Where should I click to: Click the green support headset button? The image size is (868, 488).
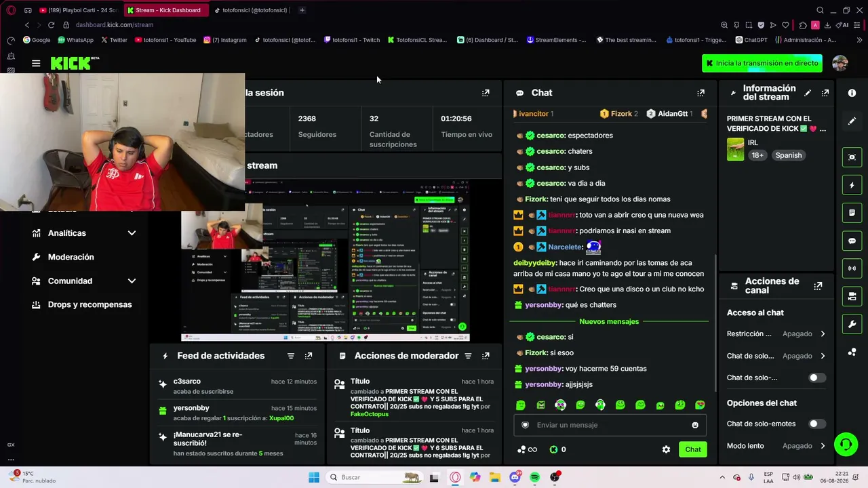tap(846, 445)
